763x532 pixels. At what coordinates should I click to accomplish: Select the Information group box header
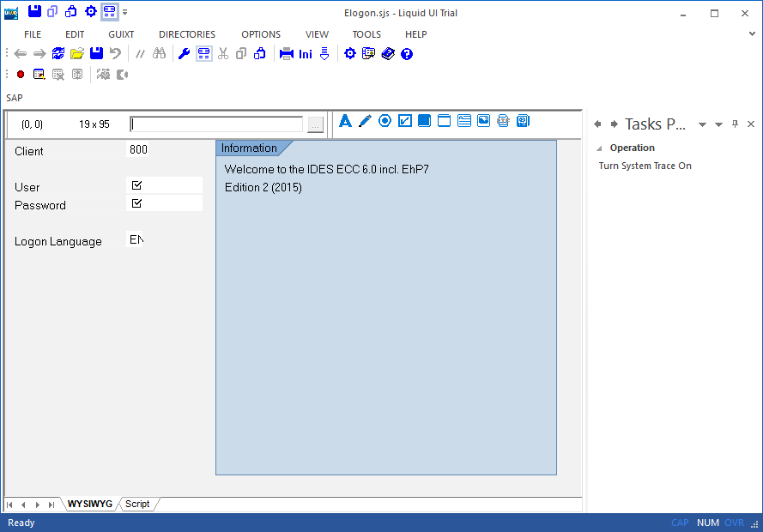(249, 148)
